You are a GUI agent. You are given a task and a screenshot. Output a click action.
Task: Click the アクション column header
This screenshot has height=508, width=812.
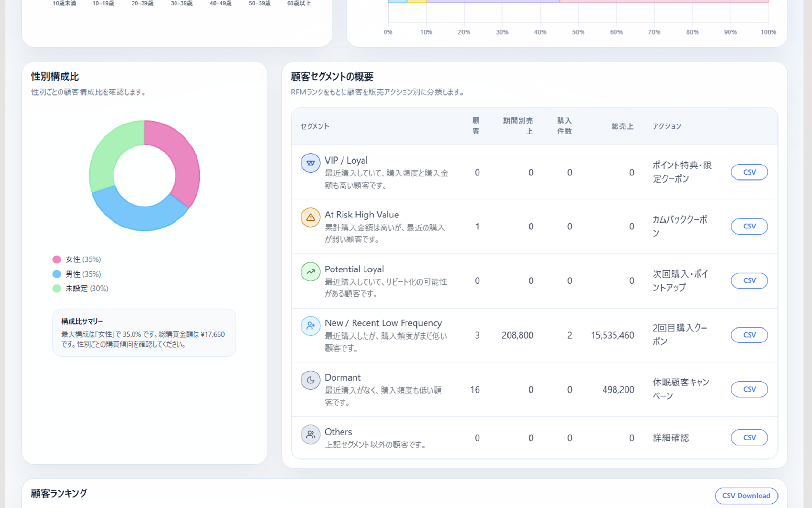pos(667,126)
